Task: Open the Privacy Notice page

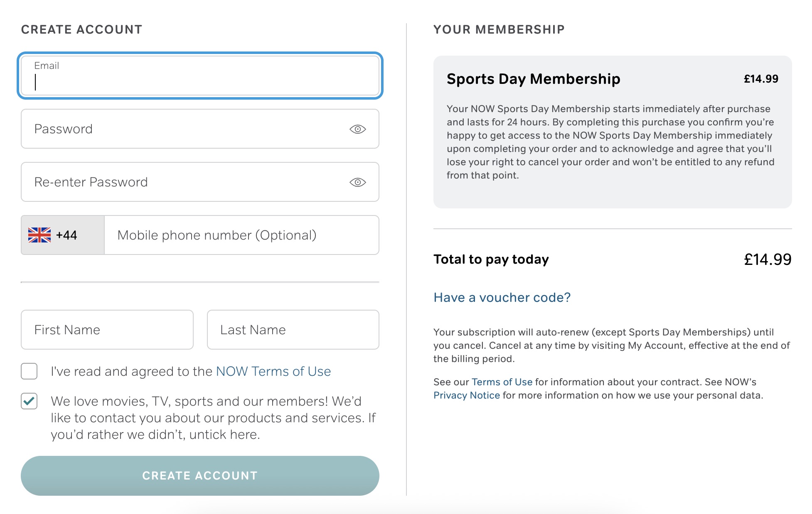Action: pos(466,395)
